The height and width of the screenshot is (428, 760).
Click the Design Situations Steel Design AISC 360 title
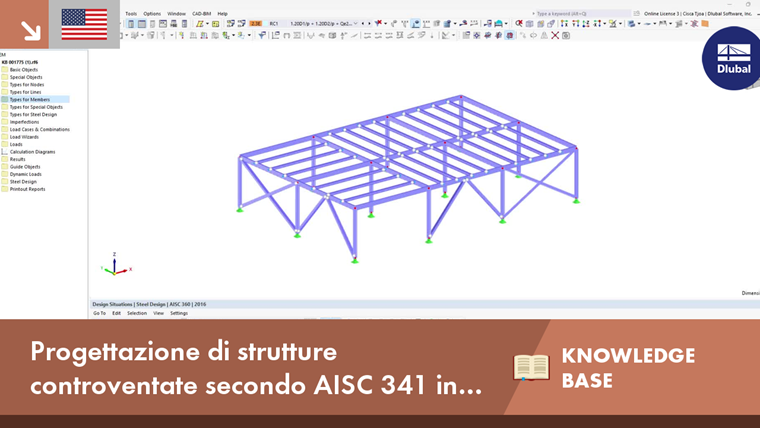pyautogui.click(x=149, y=304)
